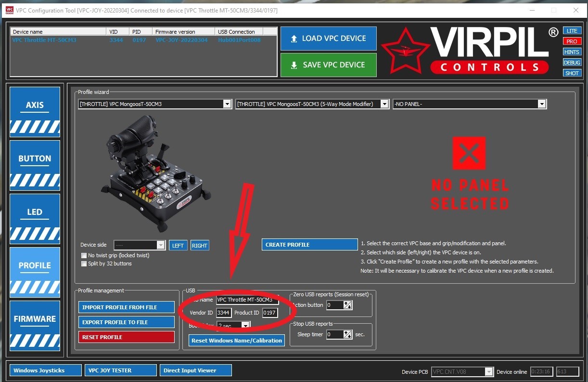Click the red RESET PROFILE button

(x=127, y=337)
